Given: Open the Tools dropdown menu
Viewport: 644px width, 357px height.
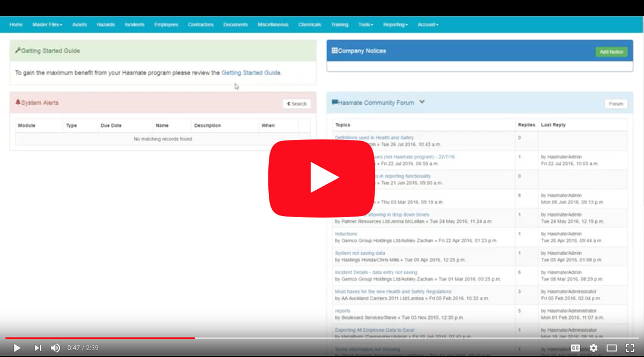Looking at the screenshot, I should click(x=365, y=25).
